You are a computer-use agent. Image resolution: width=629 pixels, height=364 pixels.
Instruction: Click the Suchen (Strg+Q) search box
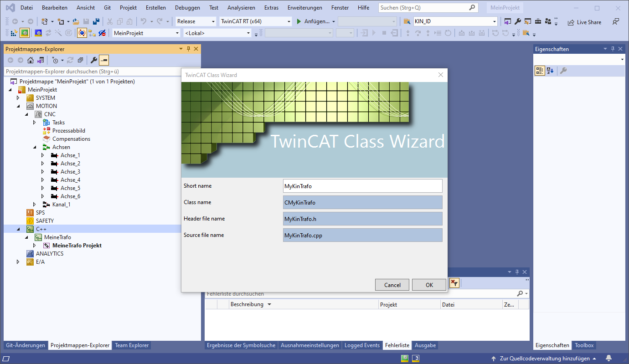tap(428, 8)
